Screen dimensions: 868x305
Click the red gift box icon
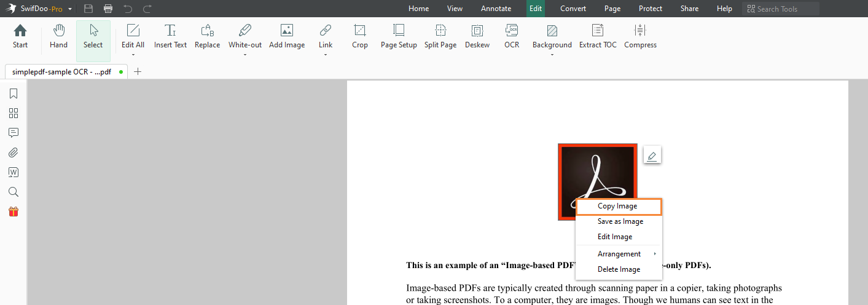14,212
